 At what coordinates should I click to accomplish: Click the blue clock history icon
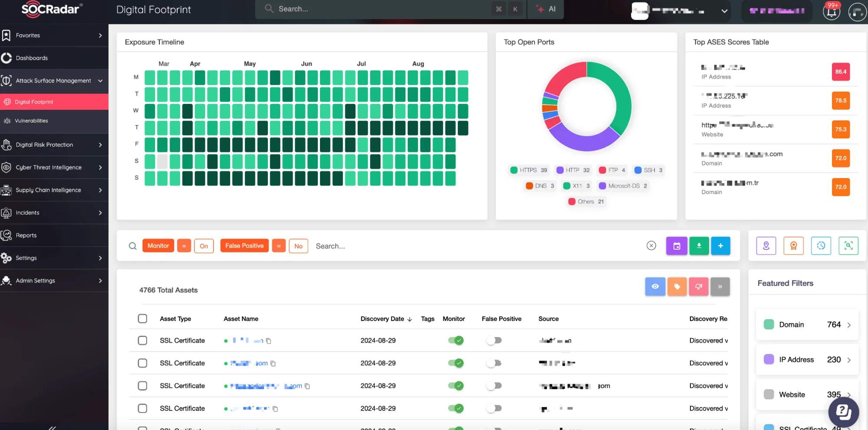(821, 246)
